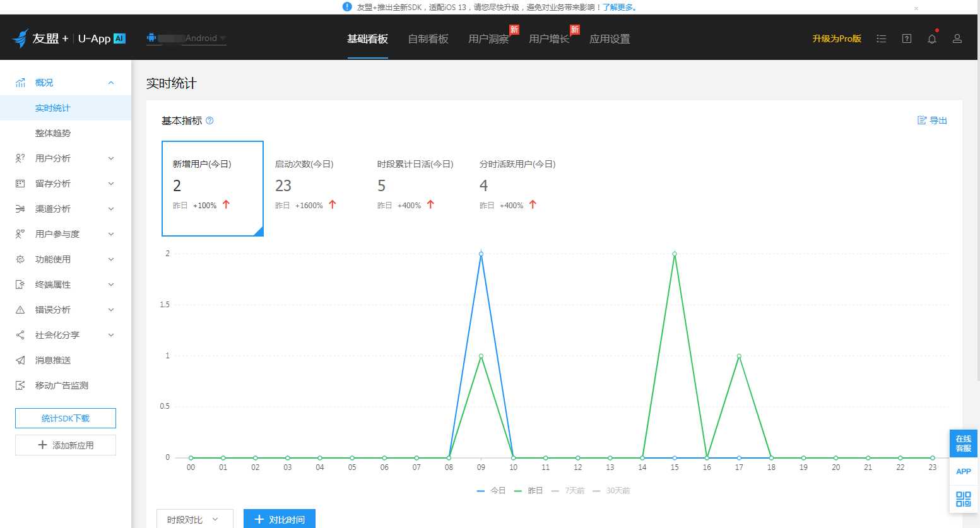Open the user account profile icon
Screen dimensions: 980x528
[957, 38]
